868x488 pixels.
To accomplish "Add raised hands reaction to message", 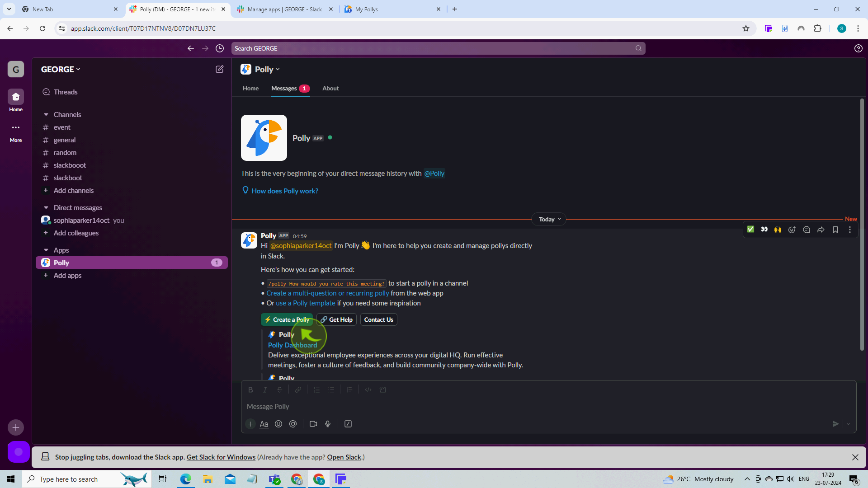I will pos(778,230).
